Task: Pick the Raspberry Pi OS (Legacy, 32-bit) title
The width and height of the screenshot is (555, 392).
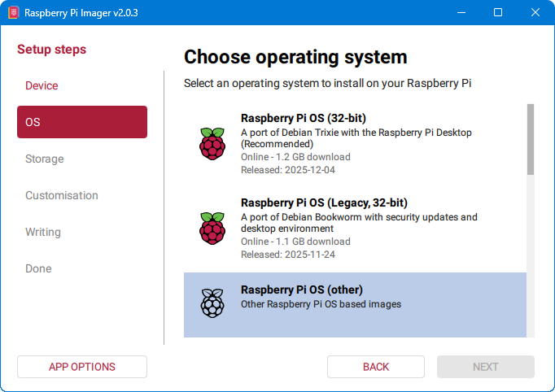Action: (324, 203)
